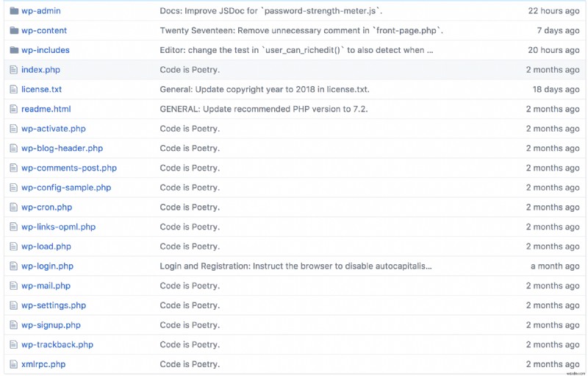Open the wp-config-sample.php file link
This screenshot has width=588, height=376.
click(66, 188)
